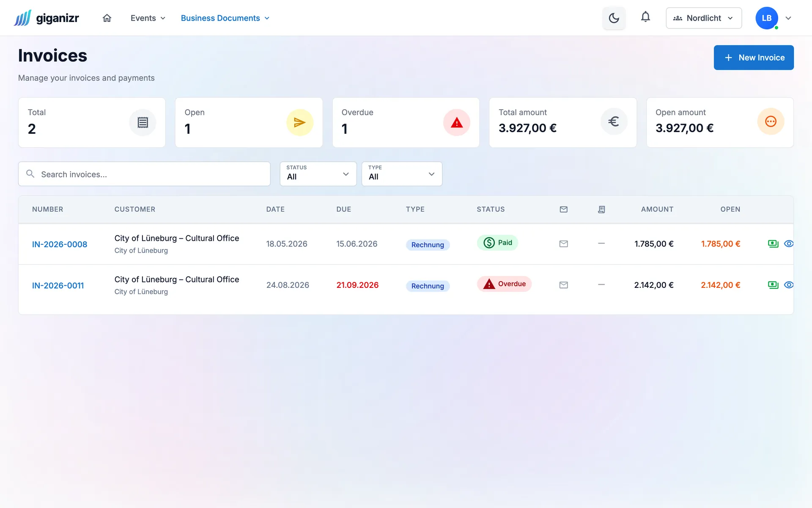
Task: View invoice IN-2026-0008 with eye icon
Action: pyautogui.click(x=788, y=244)
